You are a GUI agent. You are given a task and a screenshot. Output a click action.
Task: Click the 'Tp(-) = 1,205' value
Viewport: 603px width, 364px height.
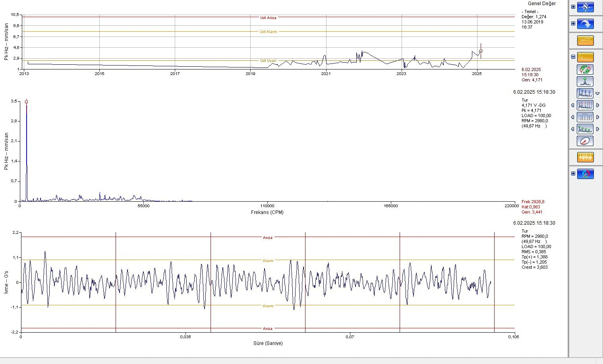534,262
